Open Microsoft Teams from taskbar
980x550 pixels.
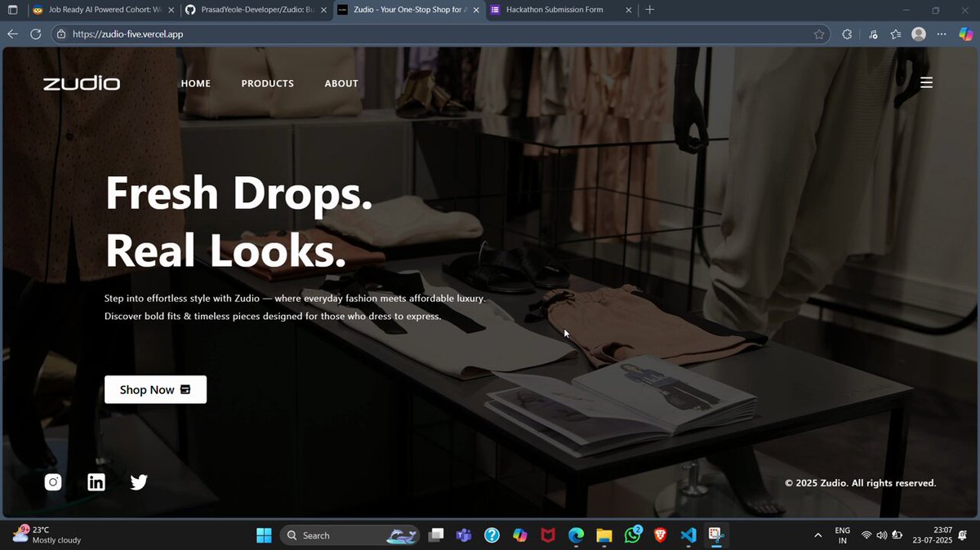pyautogui.click(x=464, y=535)
